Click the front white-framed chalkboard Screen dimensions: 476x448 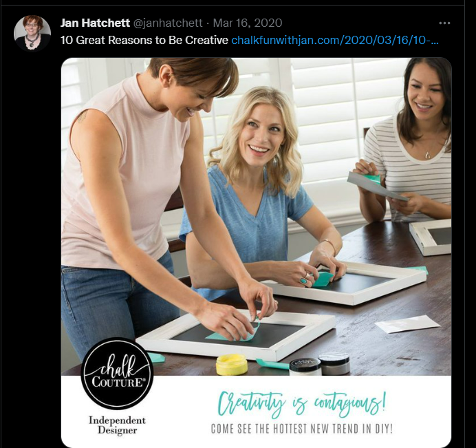(x=236, y=334)
